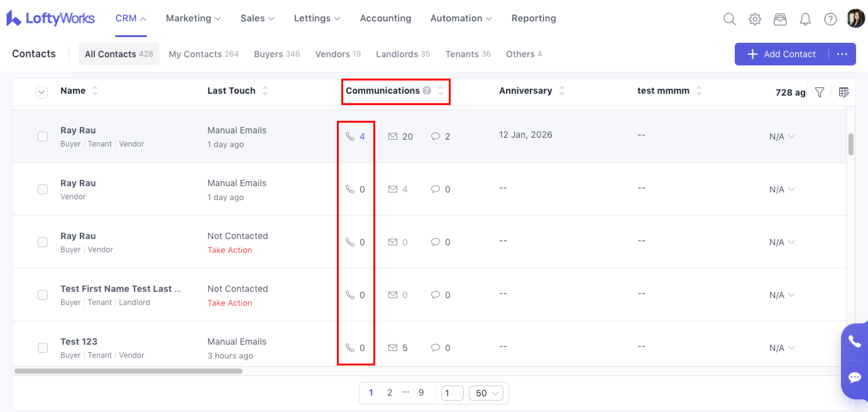Open the column customization grid icon
Screen dimensions: 868x412
coord(843,92)
